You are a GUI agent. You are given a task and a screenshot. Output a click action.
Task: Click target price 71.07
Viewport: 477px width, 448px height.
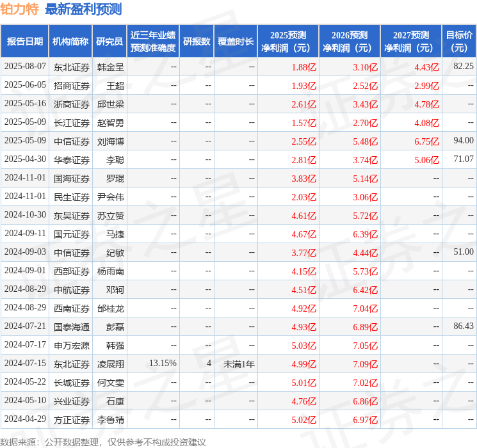464,159
